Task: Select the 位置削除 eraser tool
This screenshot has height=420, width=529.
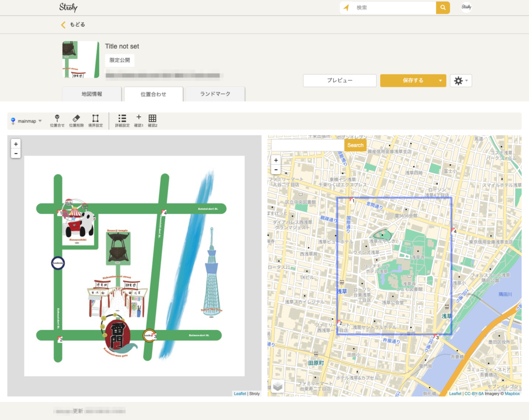Action: 76,121
